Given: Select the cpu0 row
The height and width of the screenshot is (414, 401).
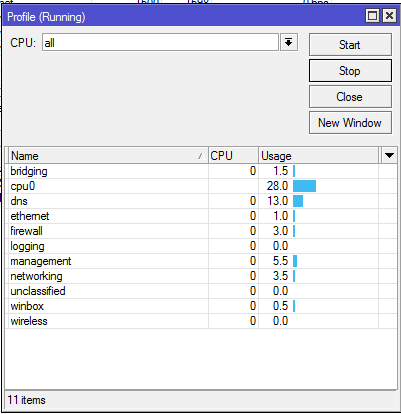Looking at the screenshot, I should pyautogui.click(x=201, y=186).
